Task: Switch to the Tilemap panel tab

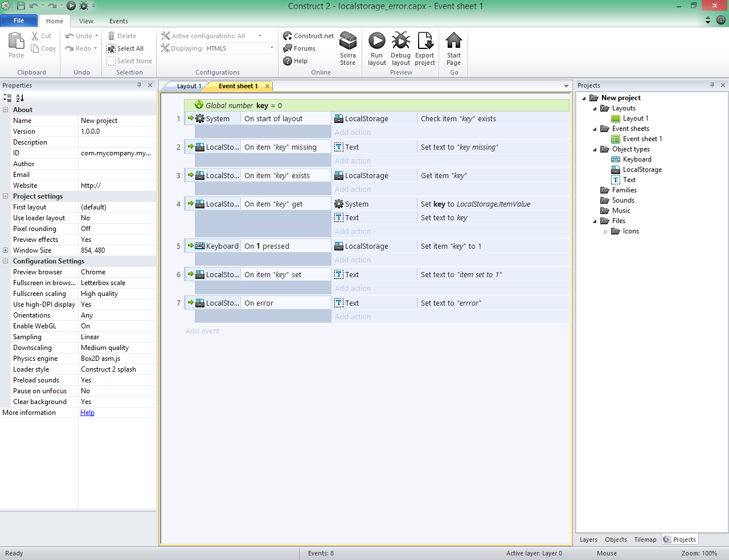Action: coord(645,540)
